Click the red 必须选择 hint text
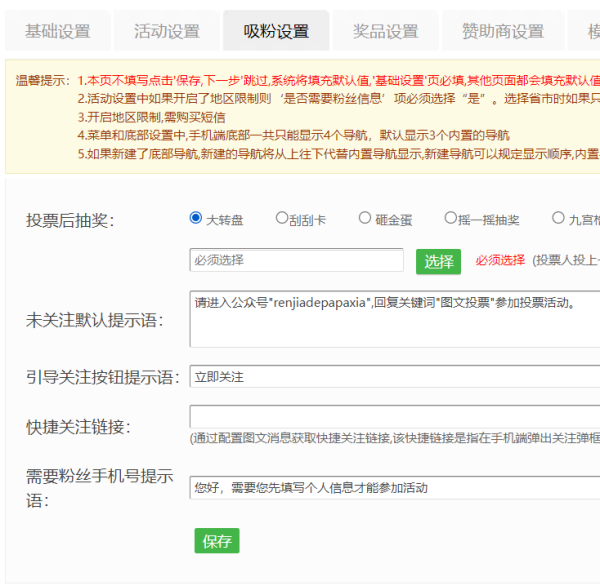This screenshot has height=586, width=600. (x=500, y=260)
